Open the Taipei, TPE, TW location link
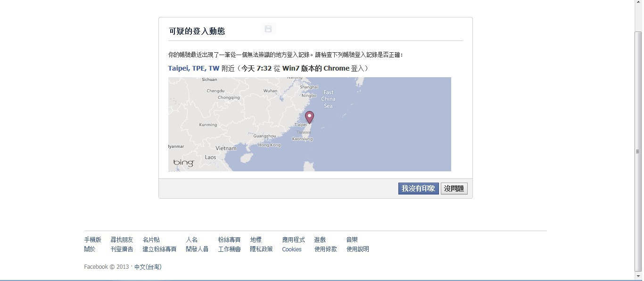Viewport: 644px width, 281px height. click(x=194, y=68)
